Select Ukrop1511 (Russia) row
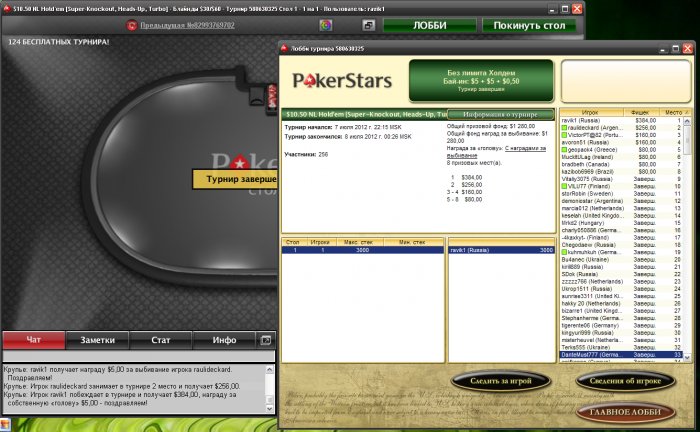 point(621,289)
